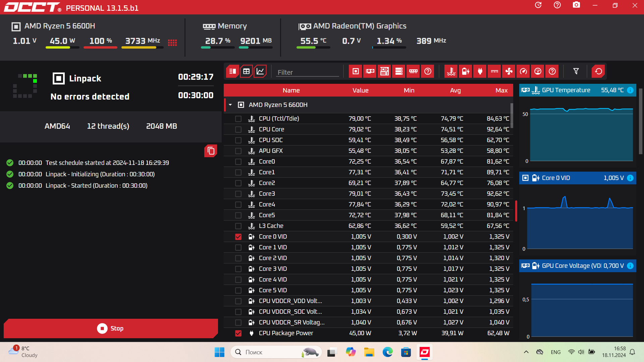Collapse the AMD Ryzen 5 6600H group

point(230,105)
